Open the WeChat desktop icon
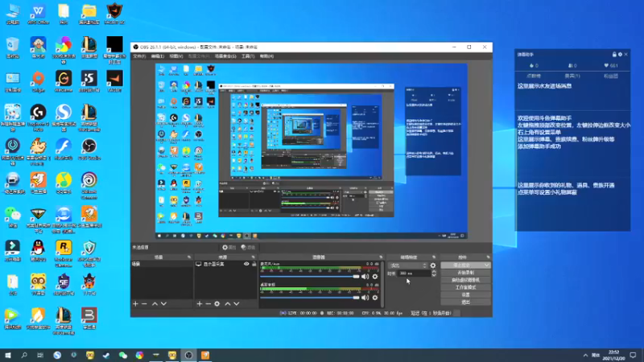This screenshot has height=362, width=644. 13,216
